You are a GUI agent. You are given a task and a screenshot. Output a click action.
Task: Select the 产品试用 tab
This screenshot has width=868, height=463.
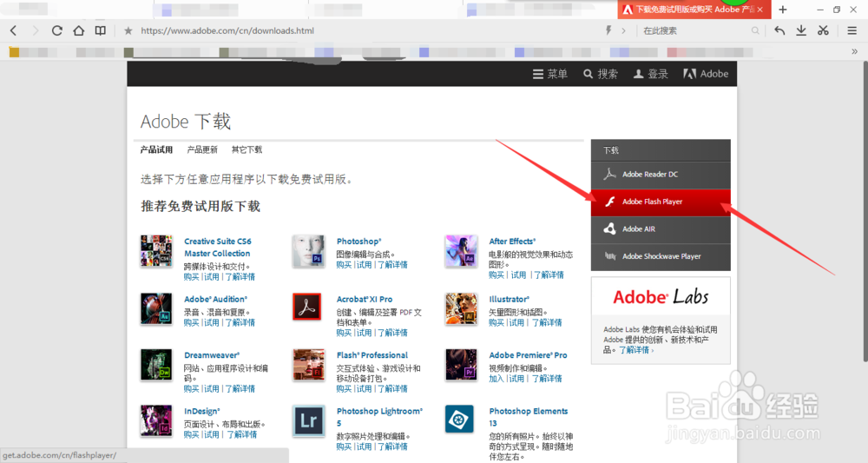pyautogui.click(x=156, y=149)
